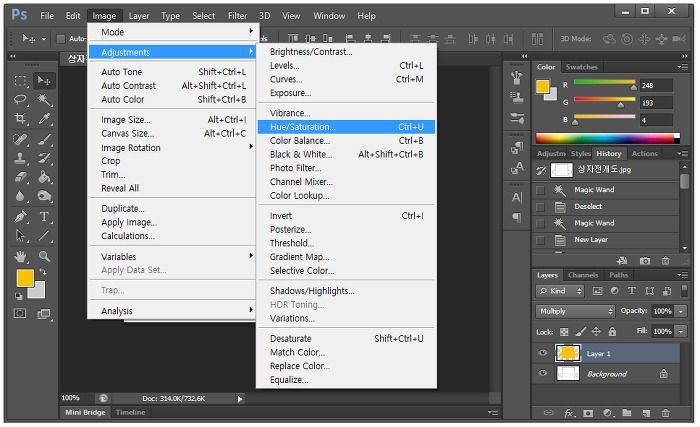700x427 pixels.
Task: Select the Crop tool
Action: (x=20, y=118)
